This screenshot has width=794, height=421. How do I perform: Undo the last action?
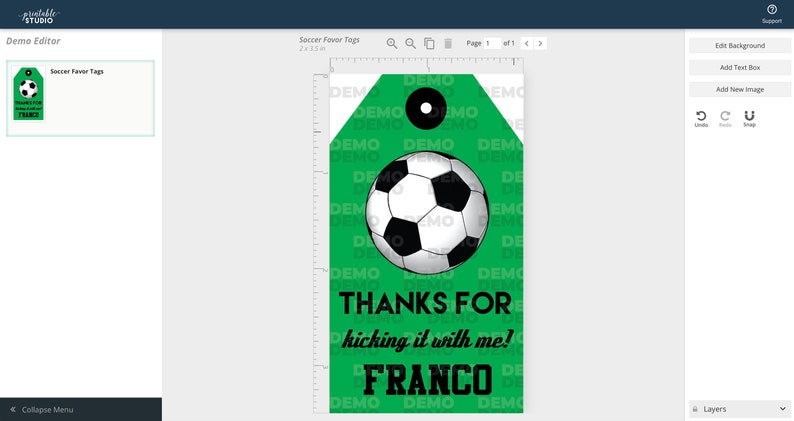click(701, 119)
